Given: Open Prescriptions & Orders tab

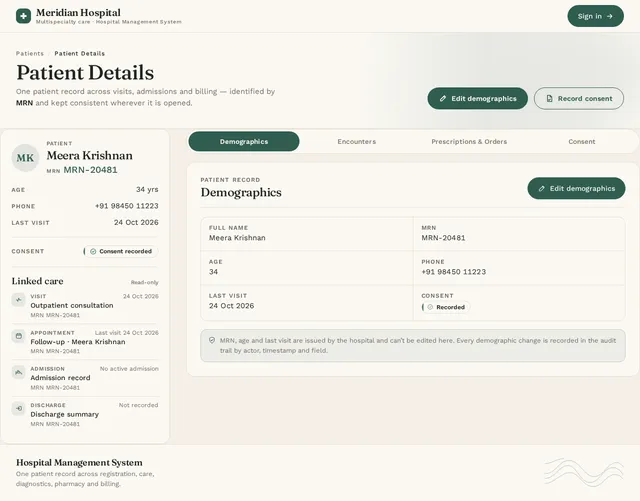Looking at the screenshot, I should pyautogui.click(x=469, y=141).
